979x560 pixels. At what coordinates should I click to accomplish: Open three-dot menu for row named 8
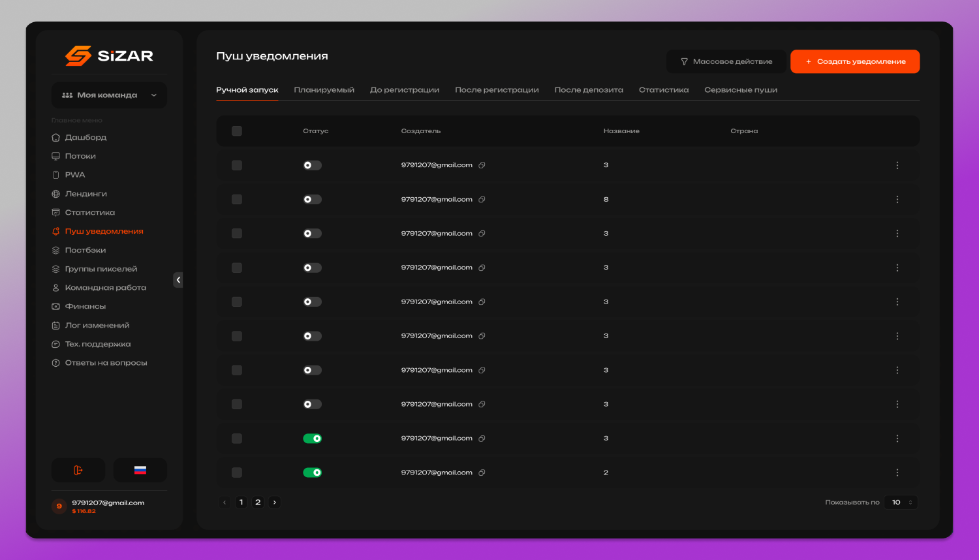(897, 200)
